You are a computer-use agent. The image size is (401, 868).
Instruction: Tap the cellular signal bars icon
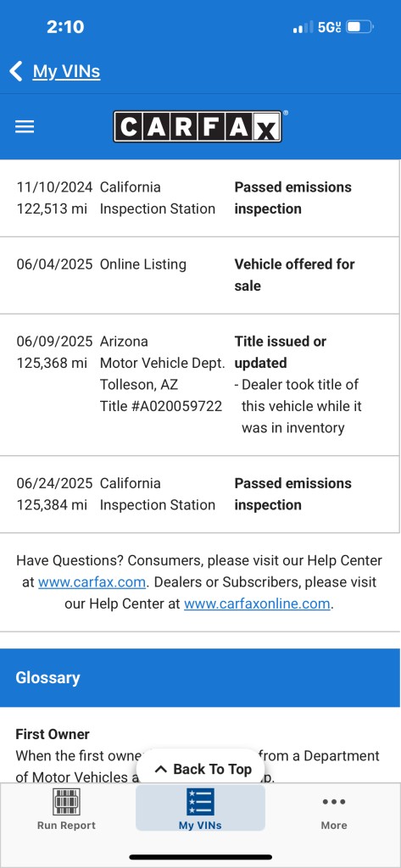tap(303, 27)
